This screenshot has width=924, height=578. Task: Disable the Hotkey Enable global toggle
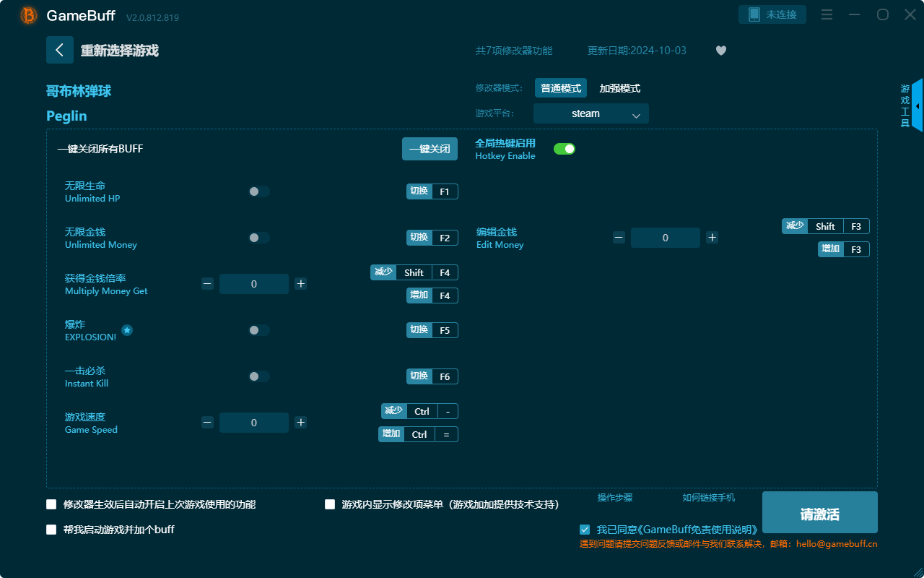pos(564,148)
